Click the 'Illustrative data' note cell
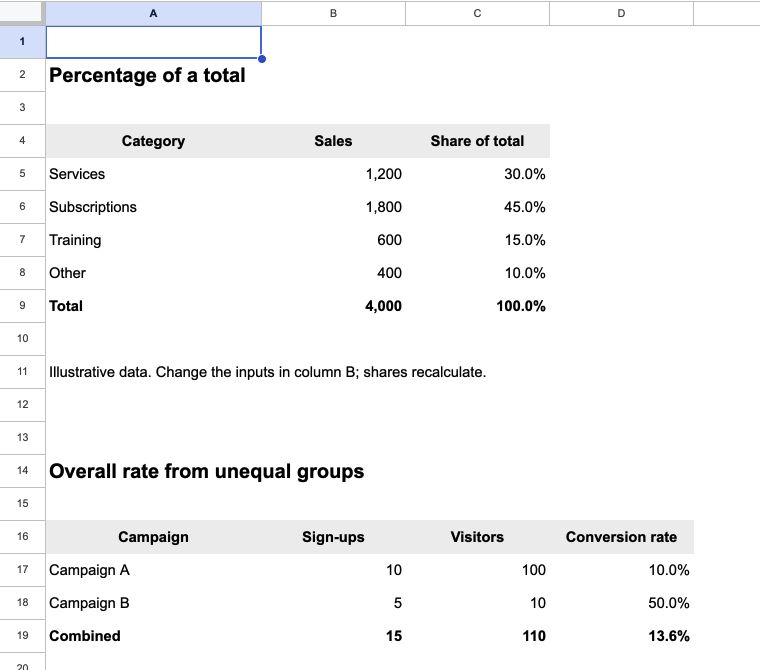Screen dimensions: 760x670 (x=154, y=372)
